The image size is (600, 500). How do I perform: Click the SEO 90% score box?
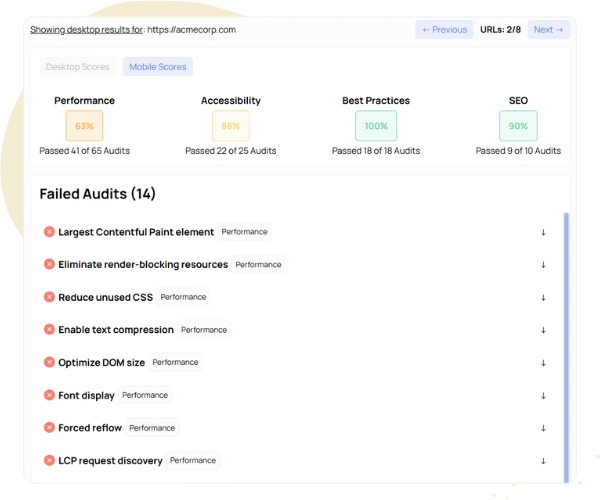(x=518, y=126)
